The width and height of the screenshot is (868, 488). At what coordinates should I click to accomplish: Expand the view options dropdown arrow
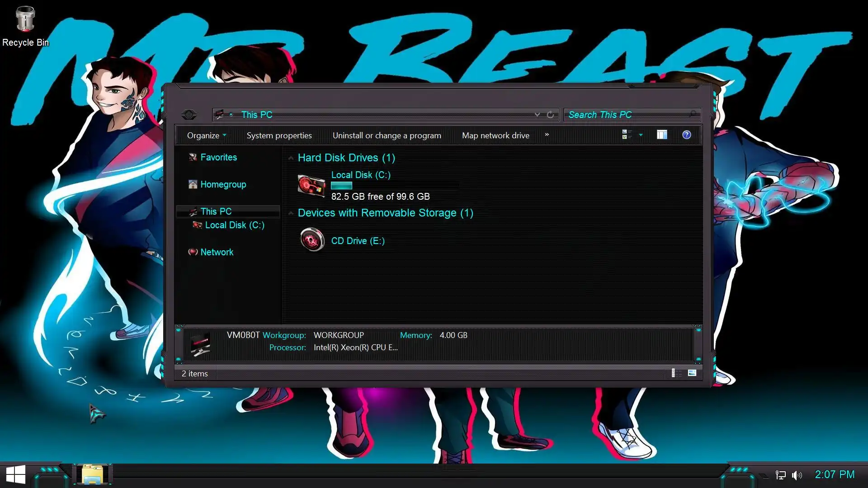click(641, 135)
